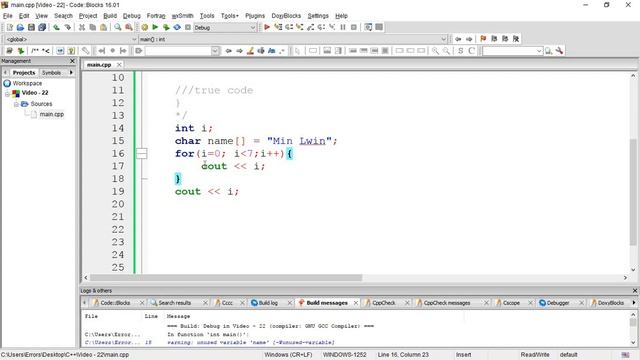Click the editor horizontal scrollbar thumb
This screenshot has height=360, width=640.
tap(226, 278)
